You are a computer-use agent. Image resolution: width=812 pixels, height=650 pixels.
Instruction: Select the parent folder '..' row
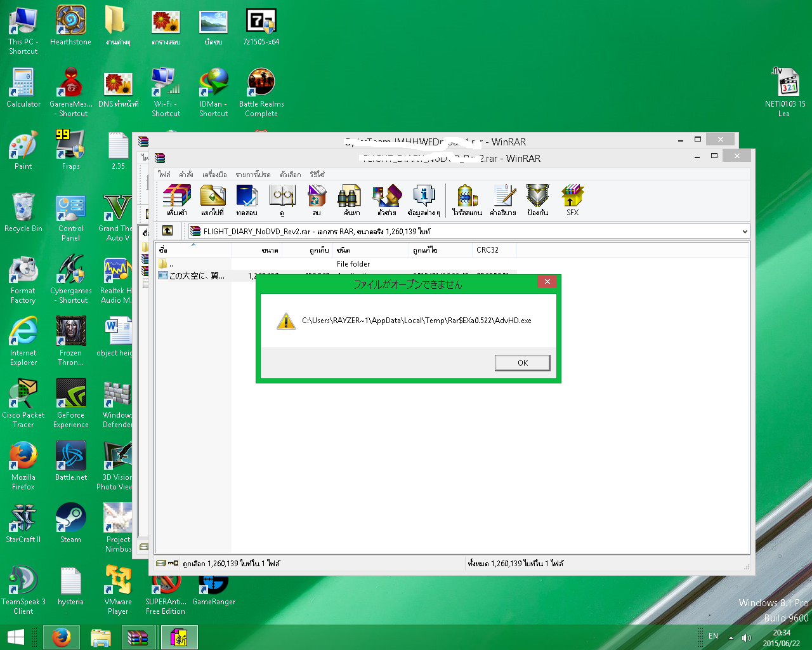(336, 264)
